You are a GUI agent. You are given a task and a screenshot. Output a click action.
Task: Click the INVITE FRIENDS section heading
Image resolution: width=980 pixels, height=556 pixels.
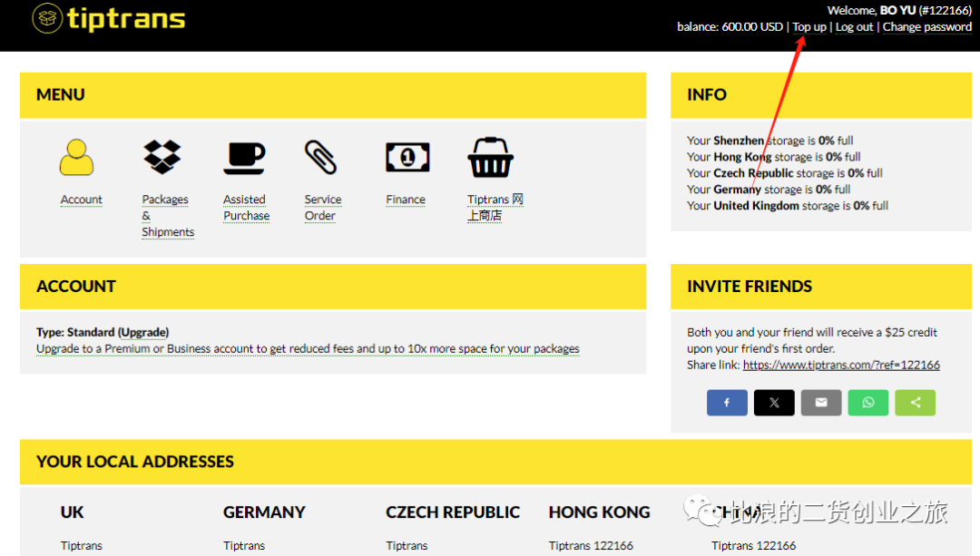coord(750,286)
